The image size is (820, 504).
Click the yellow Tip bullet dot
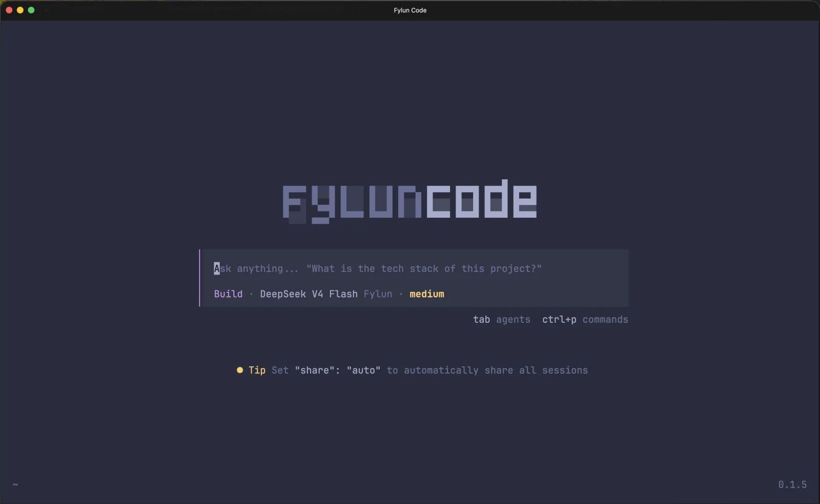pos(239,370)
